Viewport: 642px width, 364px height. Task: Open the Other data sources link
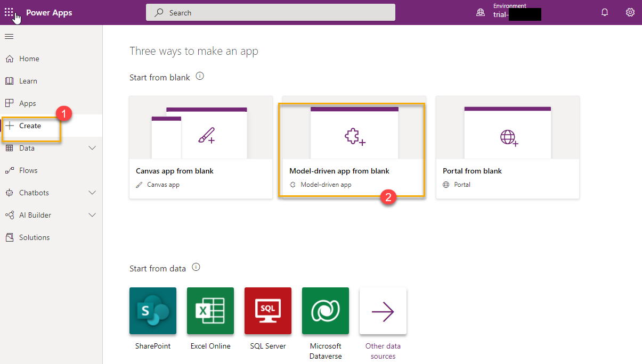point(383,351)
